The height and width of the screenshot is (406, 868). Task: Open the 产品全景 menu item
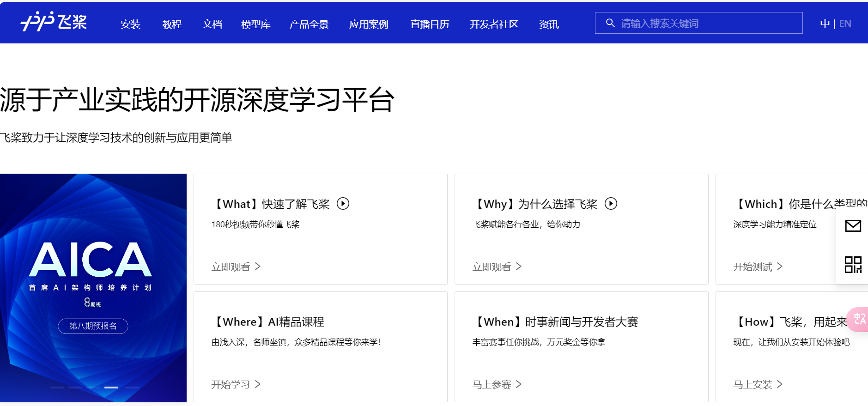[309, 24]
